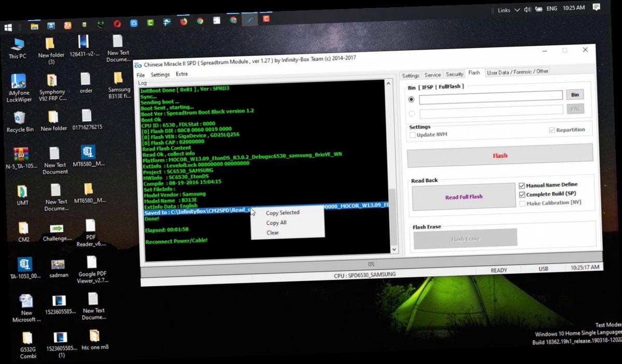
Task: Click the log scrollbar down arrow
Action: [394, 249]
